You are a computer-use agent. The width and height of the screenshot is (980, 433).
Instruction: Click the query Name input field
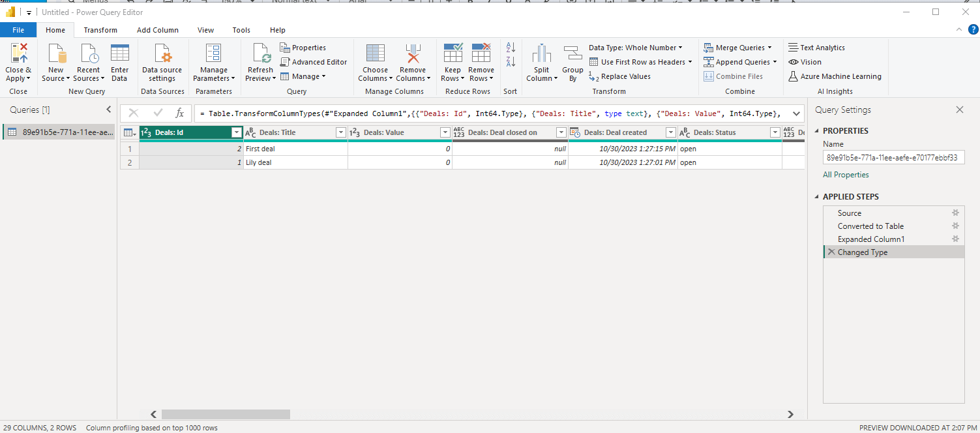(893, 158)
